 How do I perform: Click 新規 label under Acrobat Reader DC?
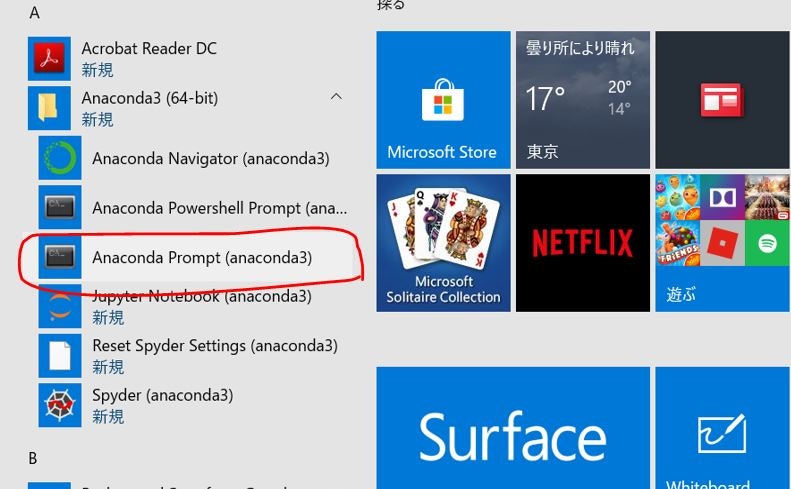[x=97, y=70]
